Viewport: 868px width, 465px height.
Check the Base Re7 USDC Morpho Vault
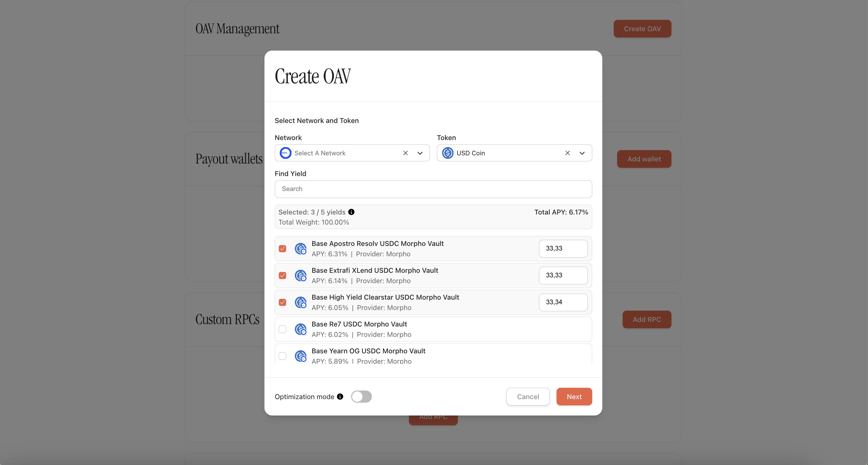[282, 329]
